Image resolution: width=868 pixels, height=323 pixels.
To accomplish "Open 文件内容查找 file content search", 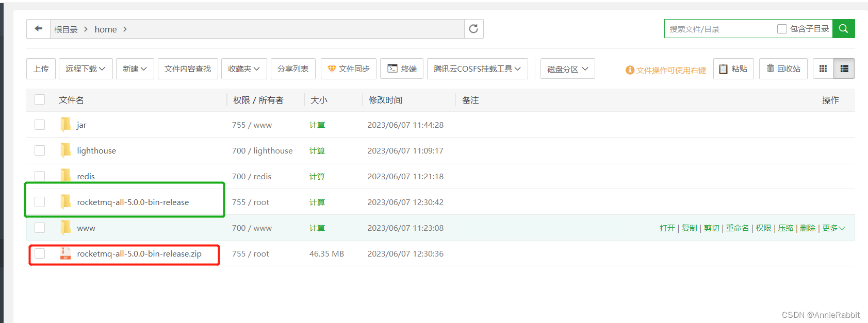I will [188, 69].
